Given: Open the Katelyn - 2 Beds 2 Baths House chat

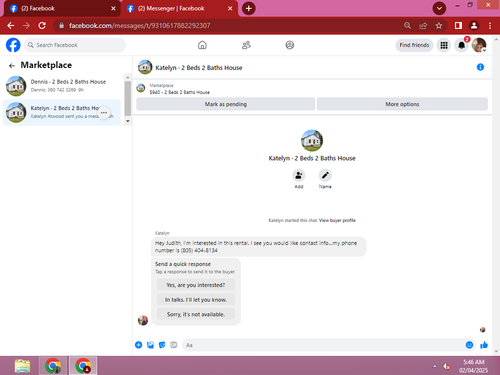Looking at the screenshot, I should point(62,112).
